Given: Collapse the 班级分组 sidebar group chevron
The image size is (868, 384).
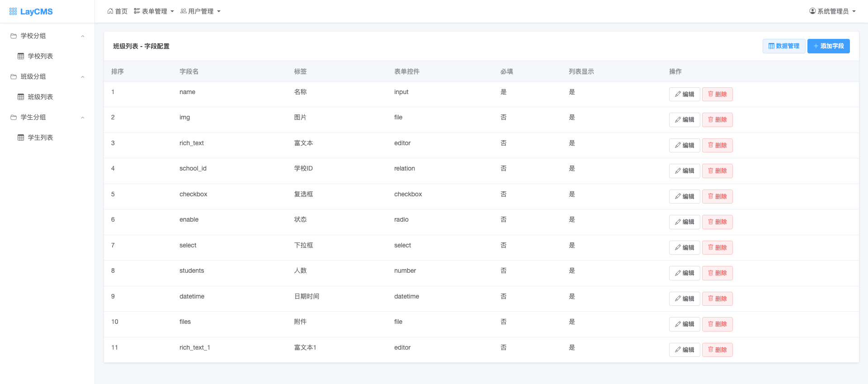Looking at the screenshot, I should click(83, 77).
